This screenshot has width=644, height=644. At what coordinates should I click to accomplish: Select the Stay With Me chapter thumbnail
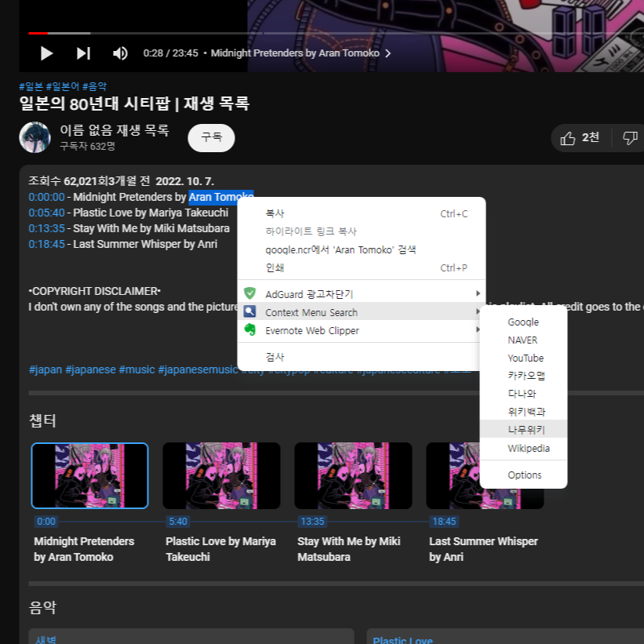pyautogui.click(x=353, y=475)
